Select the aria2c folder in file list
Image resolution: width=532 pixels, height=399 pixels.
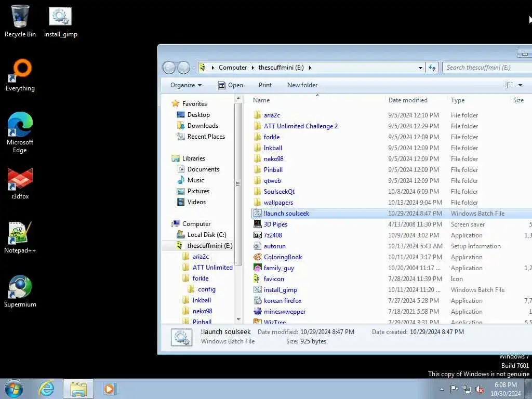click(272, 115)
